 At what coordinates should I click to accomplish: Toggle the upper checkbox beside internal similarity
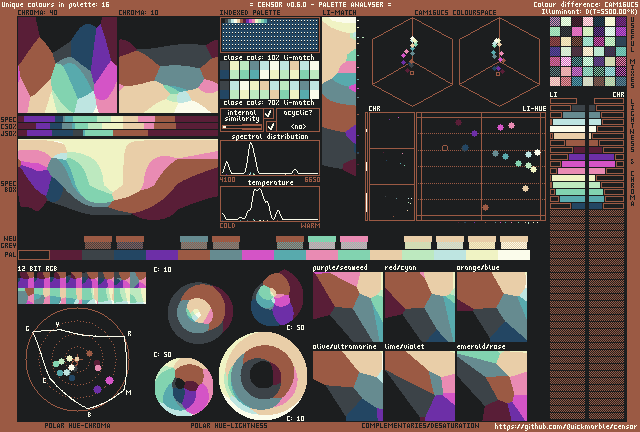point(269,114)
